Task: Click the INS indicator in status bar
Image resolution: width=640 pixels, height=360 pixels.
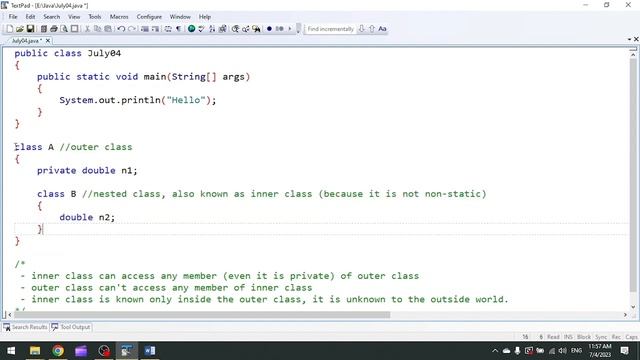Action: (x=568, y=337)
